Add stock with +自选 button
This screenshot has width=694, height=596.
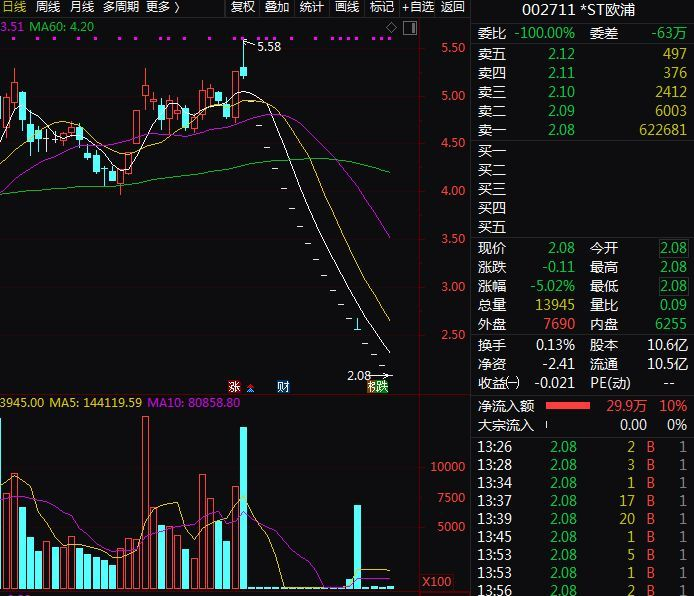click(x=418, y=7)
